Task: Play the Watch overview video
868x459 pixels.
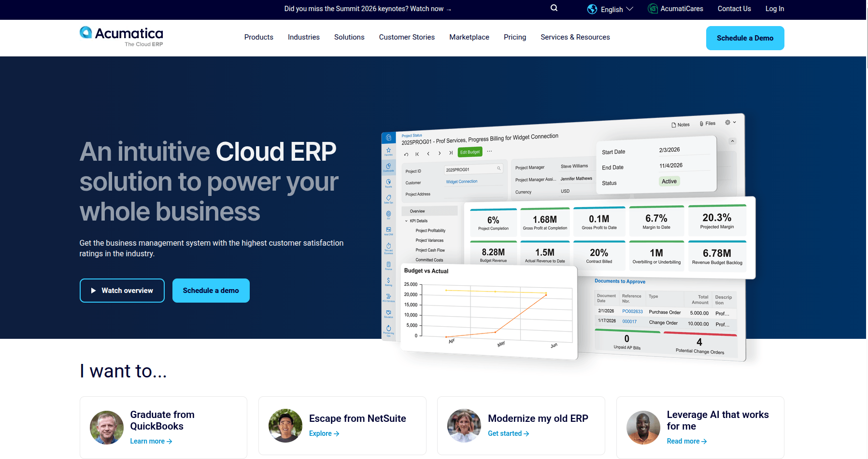Action: 122,291
